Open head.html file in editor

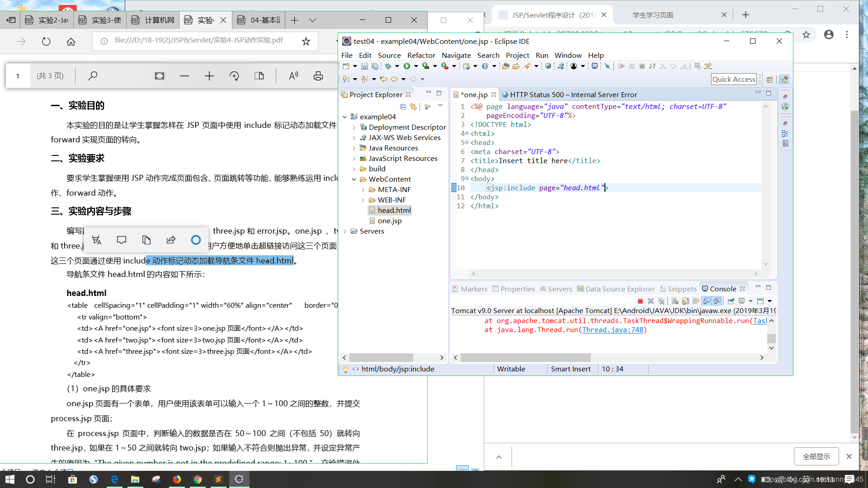click(x=393, y=210)
